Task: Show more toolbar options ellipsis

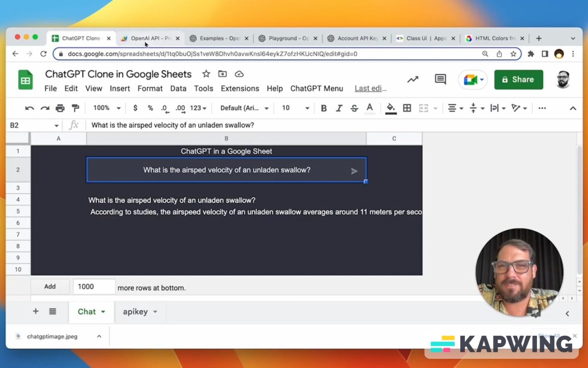Action: tap(542, 108)
